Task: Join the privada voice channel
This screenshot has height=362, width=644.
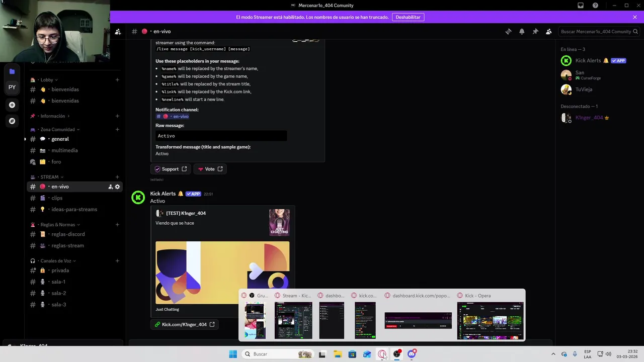Action: pyautogui.click(x=74, y=270)
